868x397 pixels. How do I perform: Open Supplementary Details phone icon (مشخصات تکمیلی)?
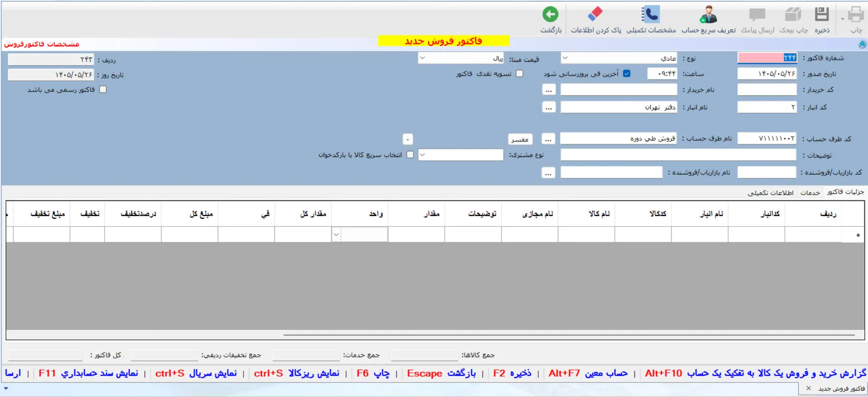pos(651,15)
